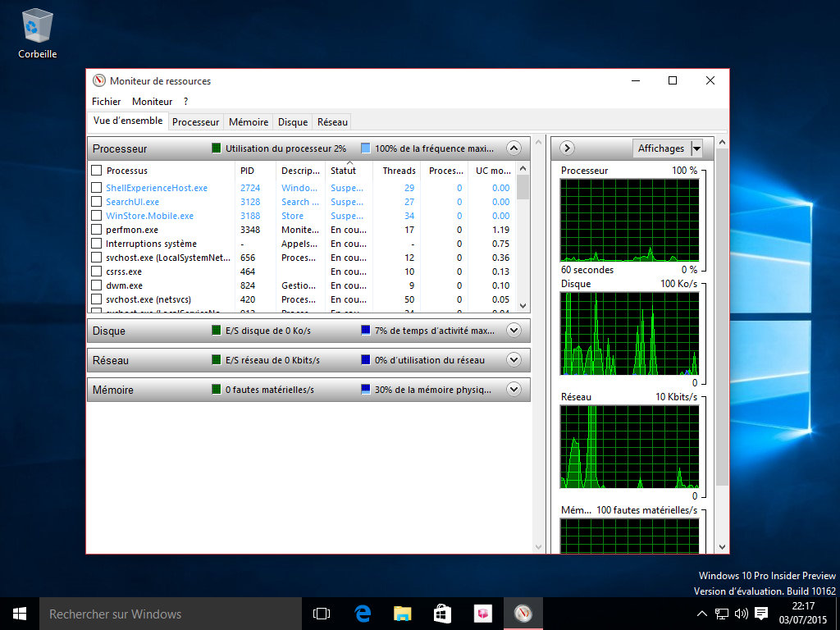Check the csrss.exe process checkbox
Image resolution: width=840 pixels, height=630 pixels.
pyautogui.click(x=96, y=272)
